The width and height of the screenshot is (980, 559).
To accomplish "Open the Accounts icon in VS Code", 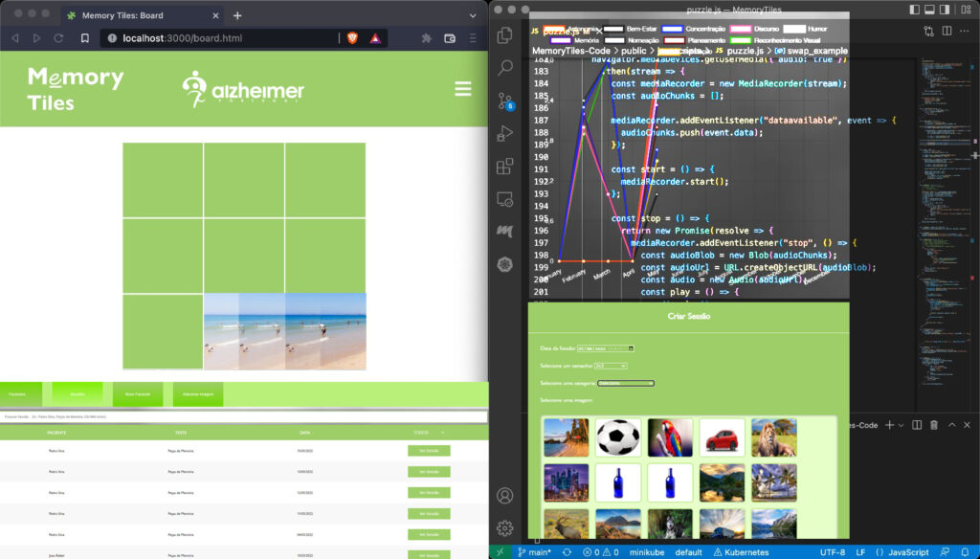I will 505,496.
